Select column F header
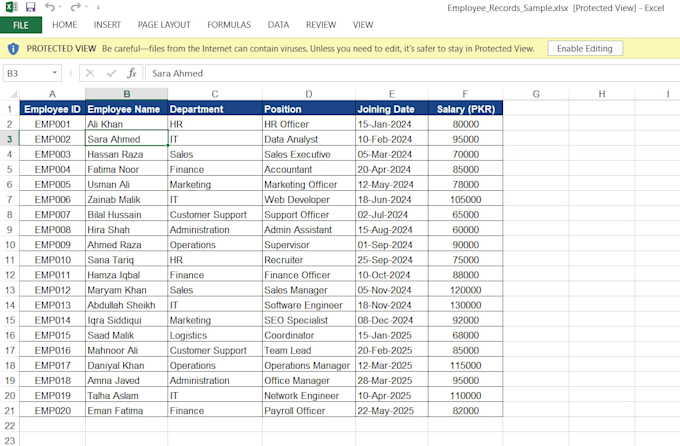This screenshot has height=446, width=680. [x=465, y=94]
